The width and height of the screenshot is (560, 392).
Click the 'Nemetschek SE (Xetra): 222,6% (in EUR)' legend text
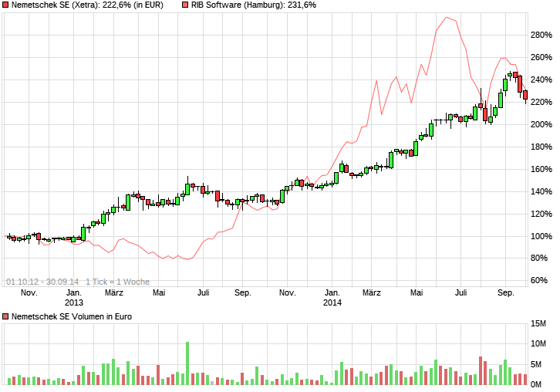[87, 5]
